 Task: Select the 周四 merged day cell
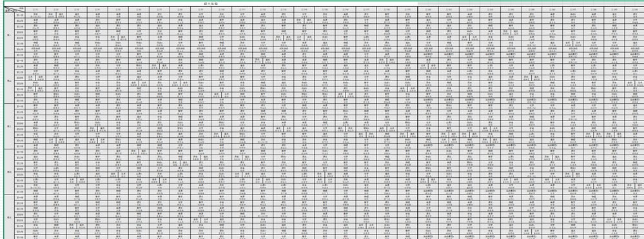tap(10, 171)
